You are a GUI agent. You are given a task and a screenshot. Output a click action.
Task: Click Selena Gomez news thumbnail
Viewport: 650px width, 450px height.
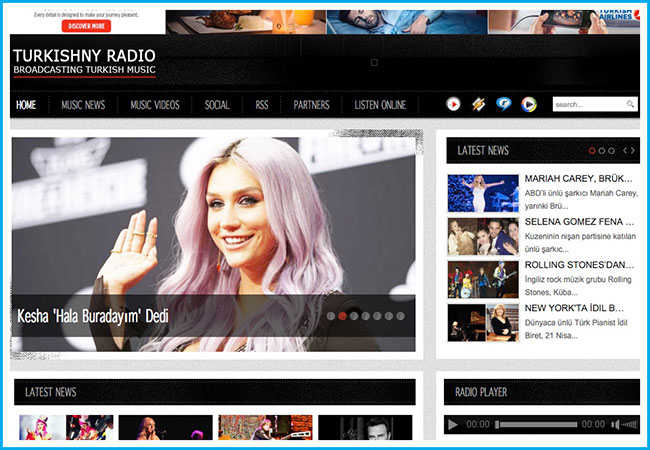tap(483, 237)
